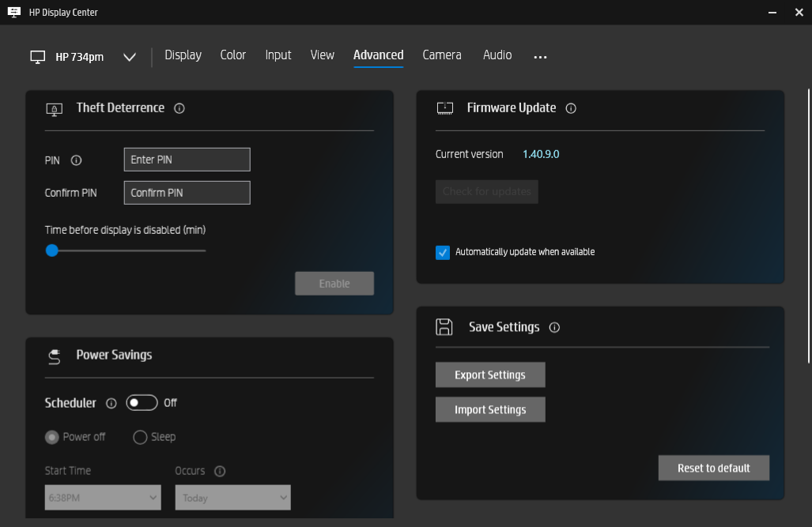Select the Sleep radio option
The height and width of the screenshot is (527, 812).
tap(140, 438)
